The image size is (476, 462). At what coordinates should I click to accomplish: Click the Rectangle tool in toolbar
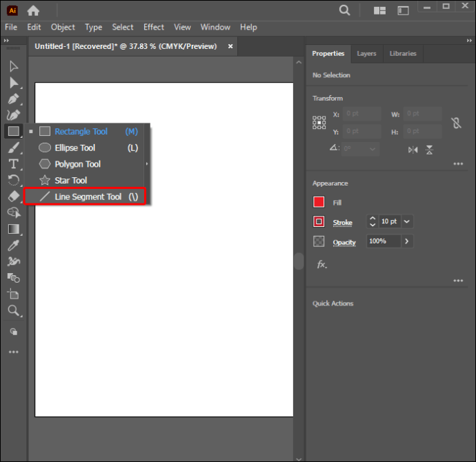point(13,131)
